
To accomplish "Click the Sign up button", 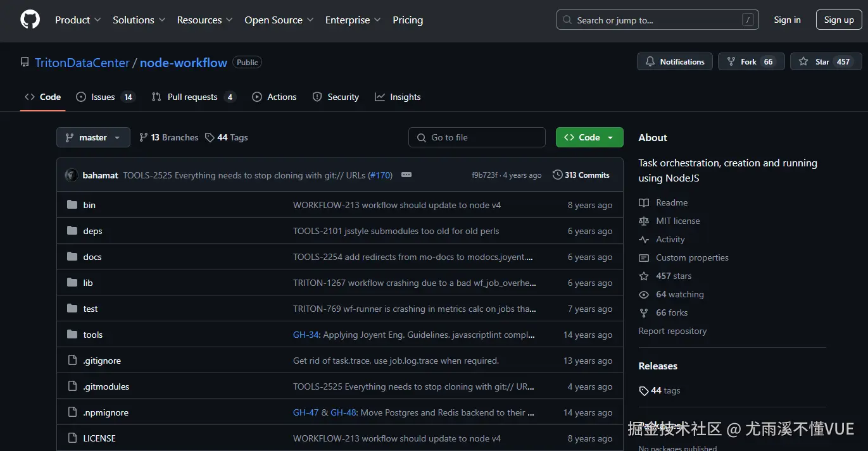I will [838, 20].
